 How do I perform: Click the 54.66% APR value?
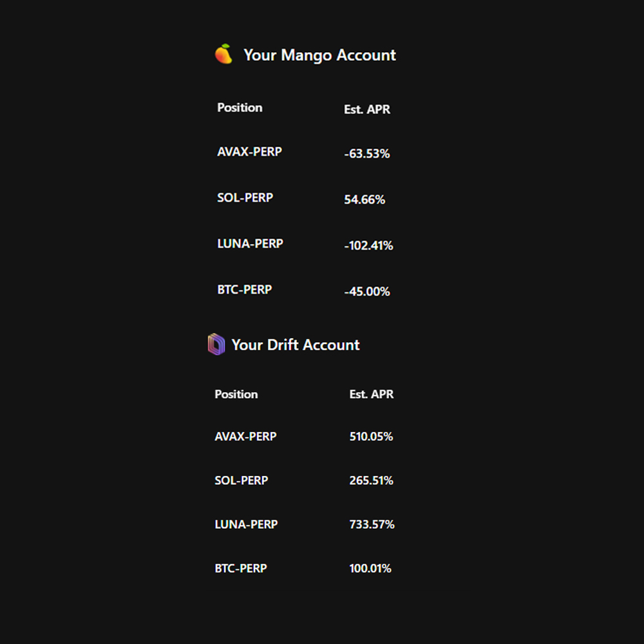tap(365, 200)
